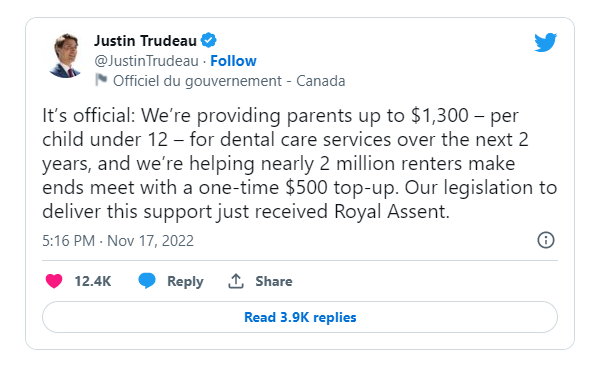Click the '$1,300' amount in the tweet
The height and width of the screenshot is (367, 601).
click(x=440, y=115)
